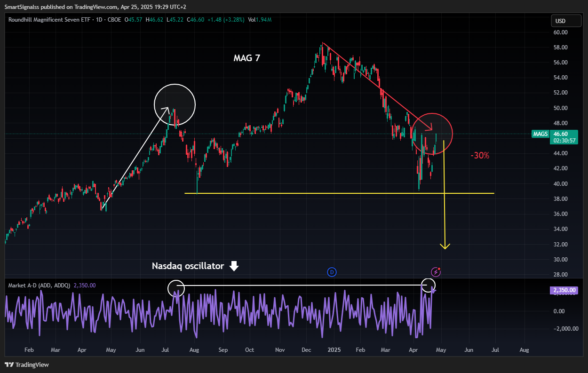
Task: Click the low value L45.22
Action: (x=175, y=20)
